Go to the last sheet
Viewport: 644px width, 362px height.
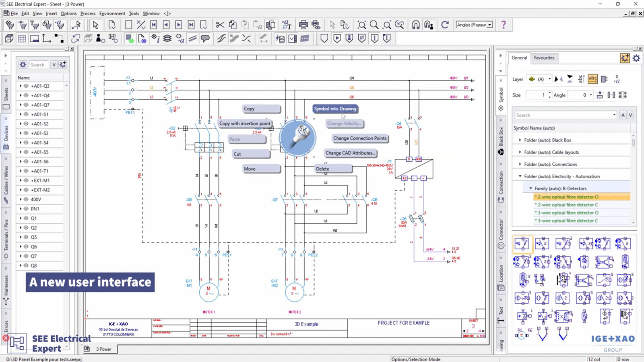[191, 25]
